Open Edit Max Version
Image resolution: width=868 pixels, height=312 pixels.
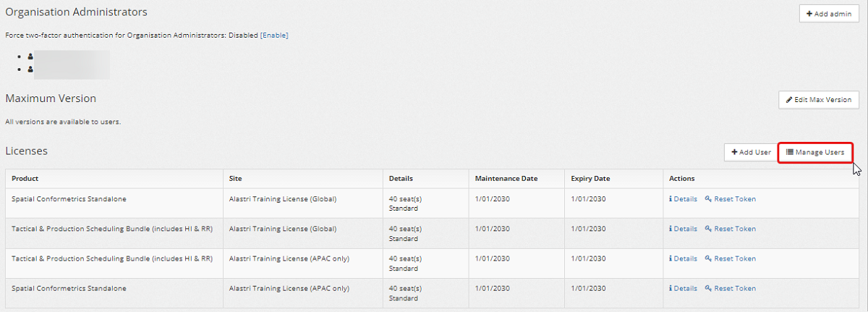819,100
